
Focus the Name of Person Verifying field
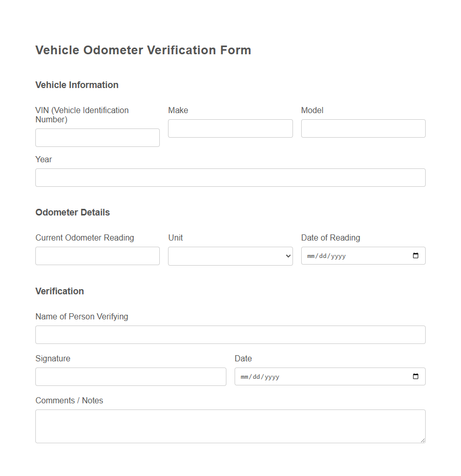(230, 334)
